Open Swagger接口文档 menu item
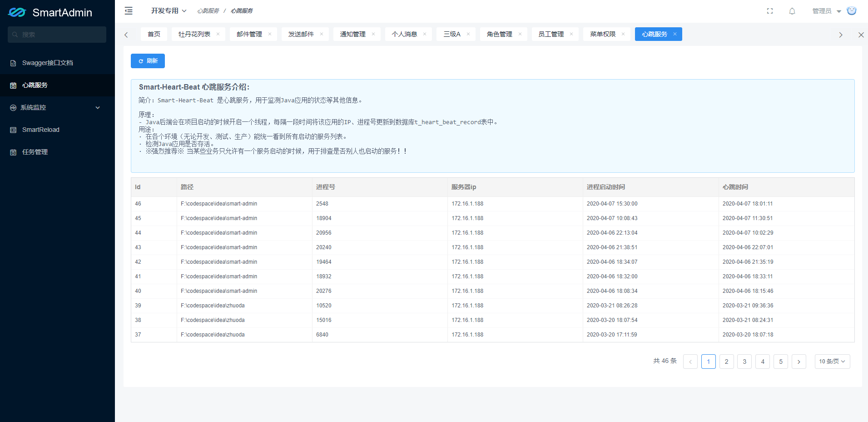This screenshot has width=868, height=422. [x=57, y=63]
